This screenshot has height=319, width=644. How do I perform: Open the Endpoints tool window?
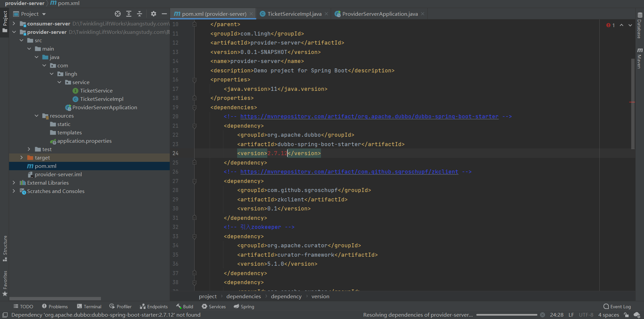(154, 306)
